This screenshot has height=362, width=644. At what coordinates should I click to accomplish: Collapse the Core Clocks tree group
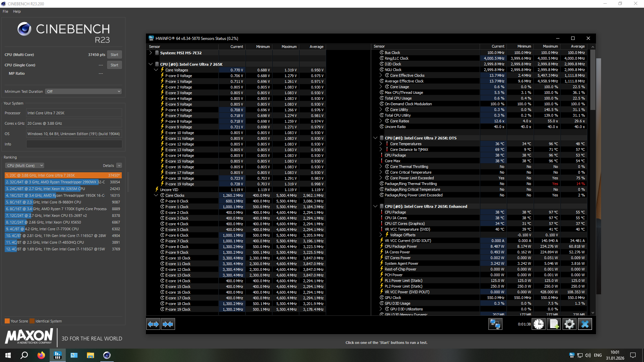point(156,195)
